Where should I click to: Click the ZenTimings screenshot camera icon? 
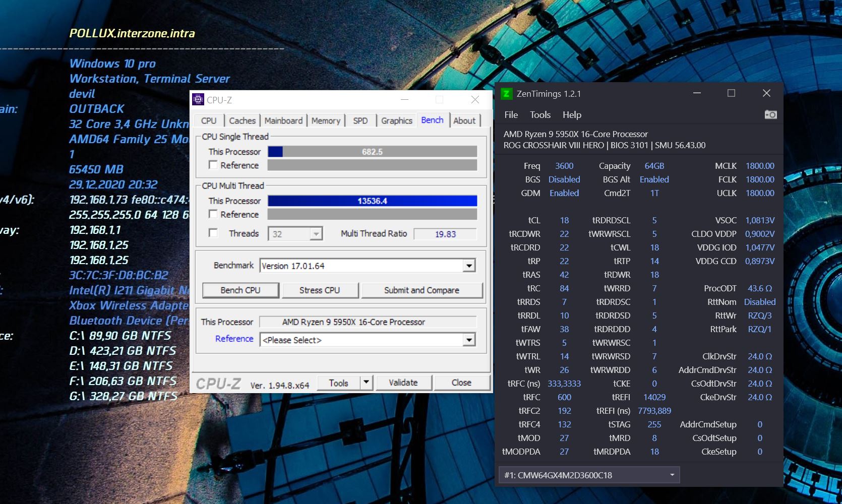coord(770,114)
